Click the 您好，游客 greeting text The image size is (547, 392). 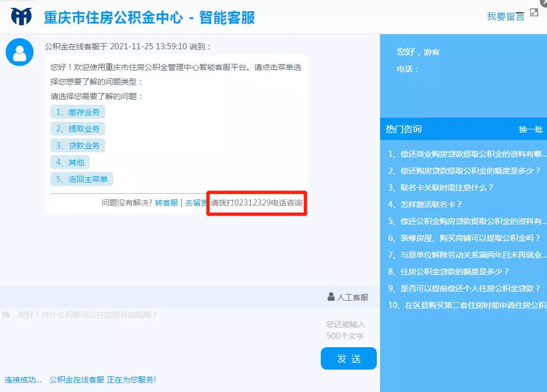(x=418, y=52)
